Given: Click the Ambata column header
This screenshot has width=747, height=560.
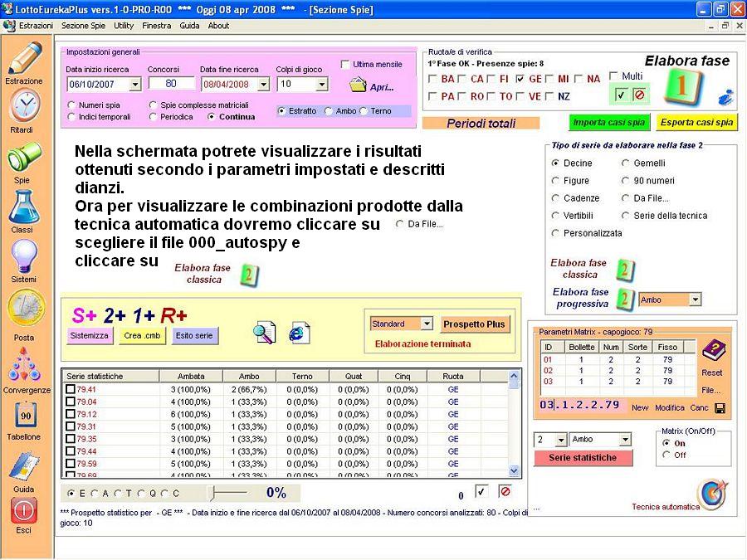Looking at the screenshot, I should click(191, 376).
